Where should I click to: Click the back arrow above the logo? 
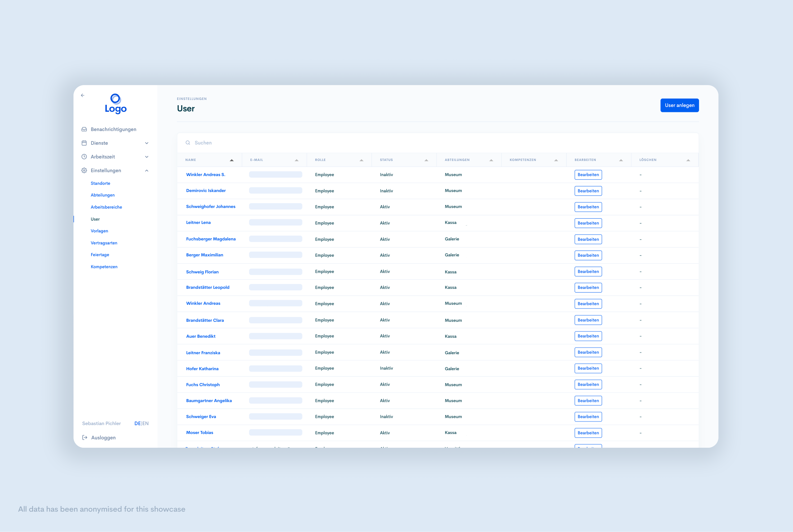coord(82,95)
